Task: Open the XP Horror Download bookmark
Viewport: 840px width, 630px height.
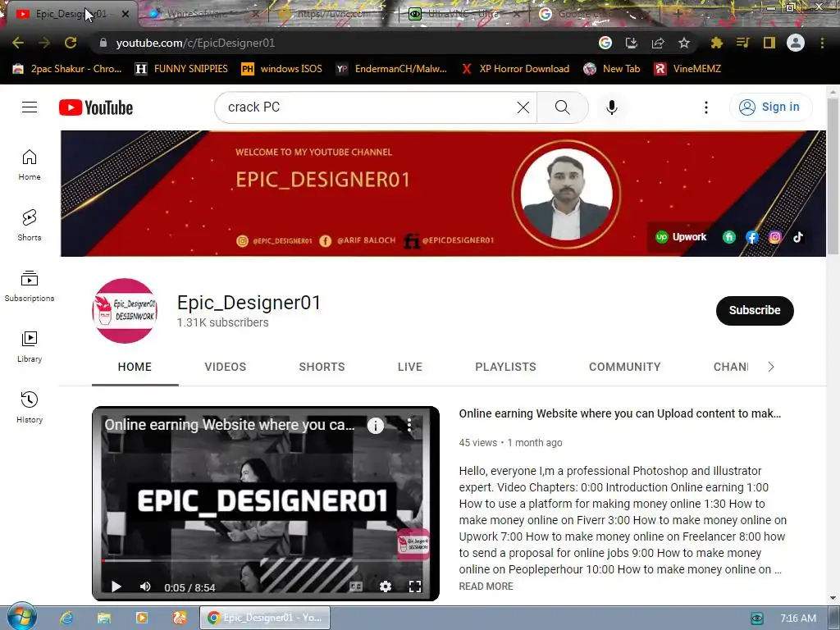Action: click(x=515, y=69)
